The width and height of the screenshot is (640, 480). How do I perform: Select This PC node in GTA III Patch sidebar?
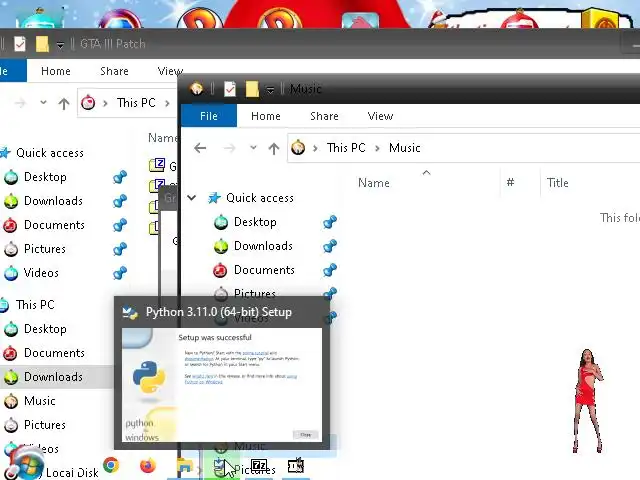(x=35, y=305)
